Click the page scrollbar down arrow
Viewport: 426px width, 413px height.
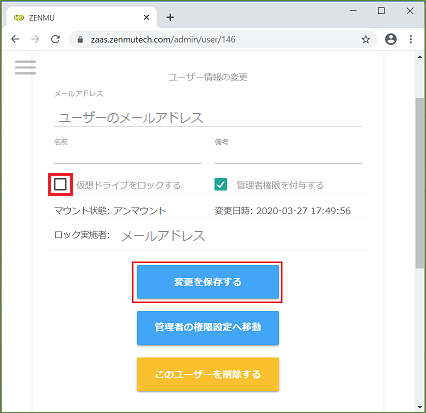coord(420,407)
